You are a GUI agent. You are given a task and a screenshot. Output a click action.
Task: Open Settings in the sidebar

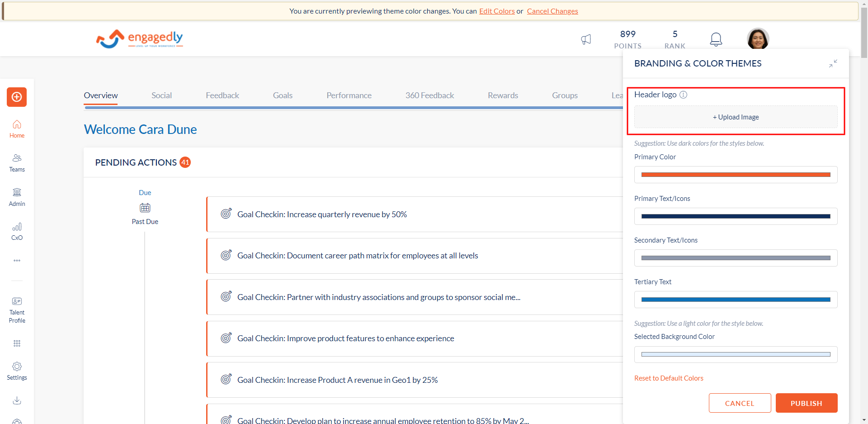tap(17, 371)
